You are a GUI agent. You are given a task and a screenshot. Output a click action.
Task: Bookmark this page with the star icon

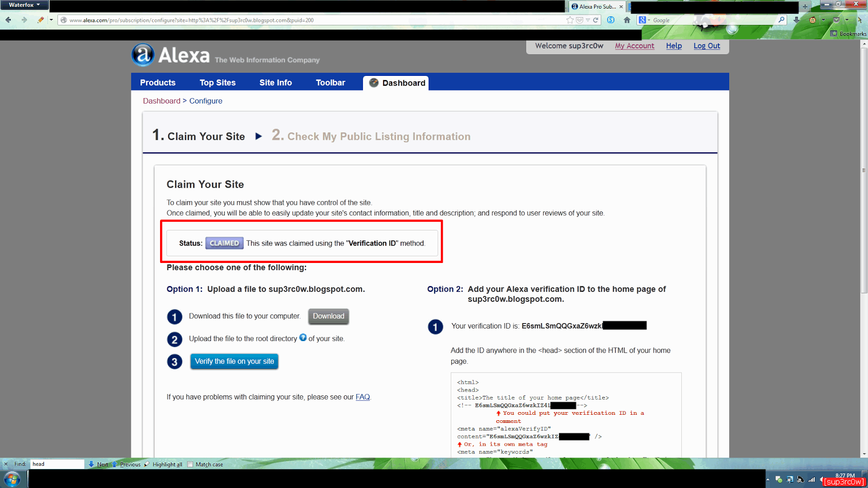pyautogui.click(x=570, y=20)
